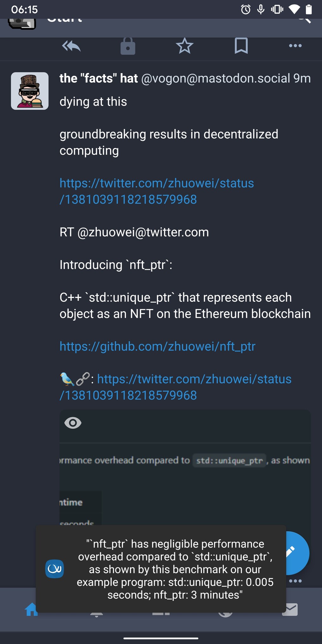The image size is (322, 644).
Task: Tap the reply-all arrow icon
Action: point(71,46)
